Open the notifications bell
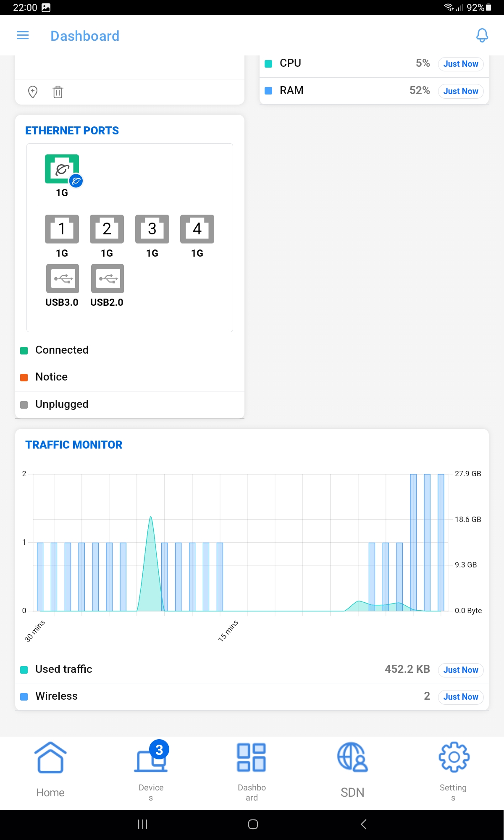504x840 pixels. pyautogui.click(x=482, y=36)
